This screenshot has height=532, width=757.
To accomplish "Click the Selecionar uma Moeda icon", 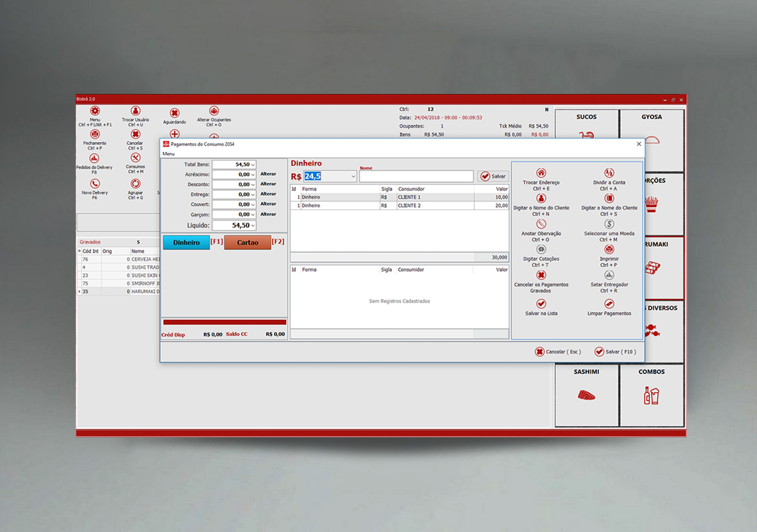I will (x=609, y=224).
